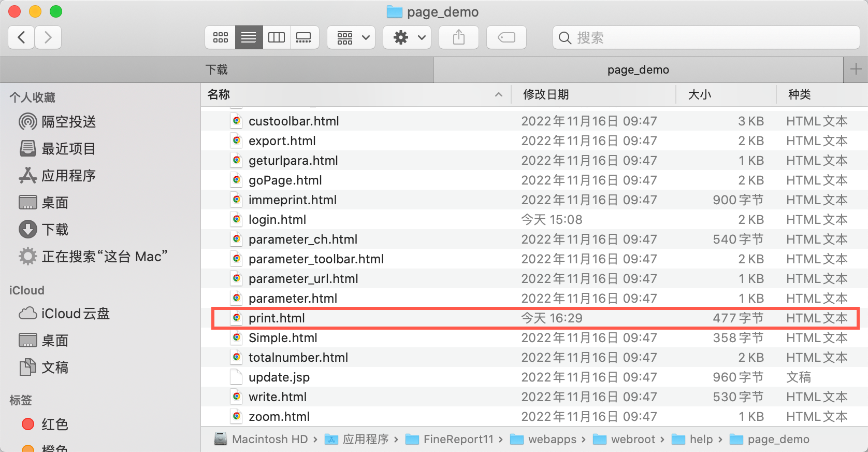
Task: Go forward with the right chevron button
Action: click(48, 37)
